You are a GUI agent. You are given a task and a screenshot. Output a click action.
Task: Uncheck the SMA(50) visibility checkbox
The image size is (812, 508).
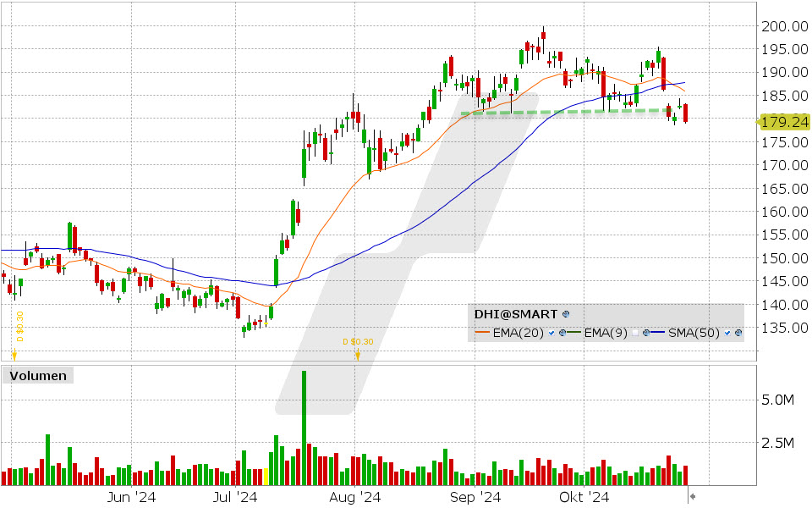tap(727, 333)
